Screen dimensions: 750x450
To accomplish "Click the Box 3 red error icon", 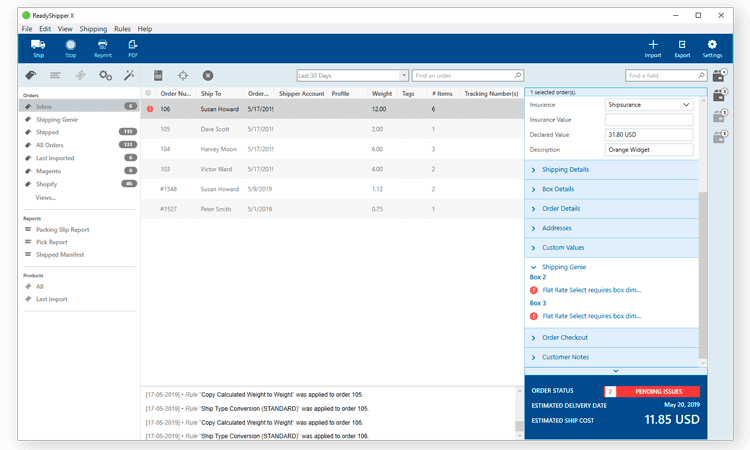I will pos(534,316).
